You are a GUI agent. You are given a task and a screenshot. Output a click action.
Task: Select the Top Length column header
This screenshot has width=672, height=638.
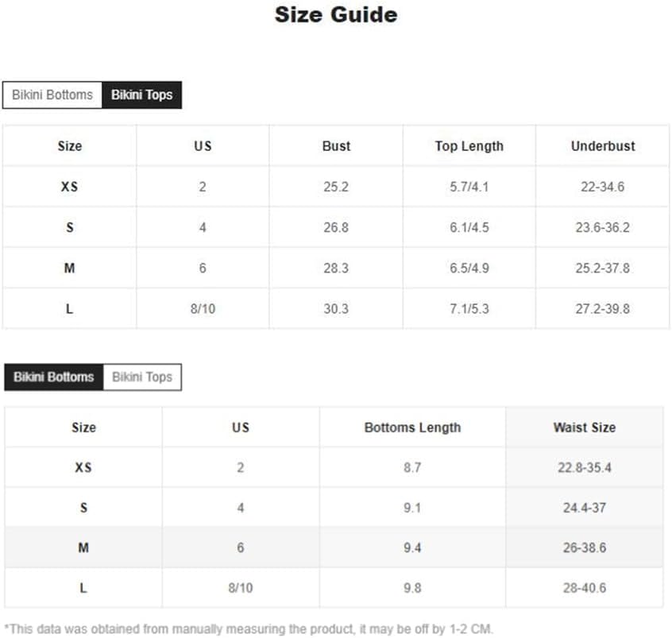[469, 146]
